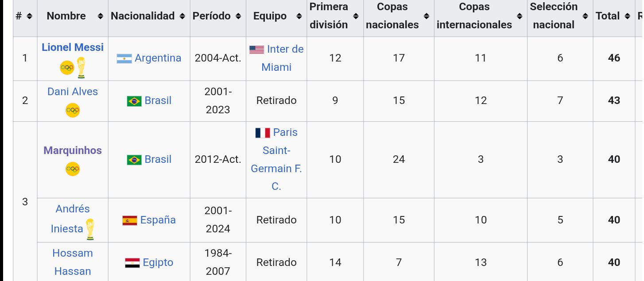Sort table by Nombre column

(73, 16)
